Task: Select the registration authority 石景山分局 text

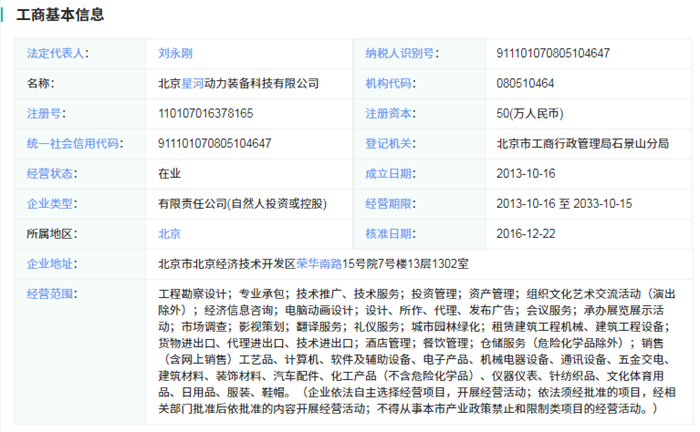Action: [638, 143]
